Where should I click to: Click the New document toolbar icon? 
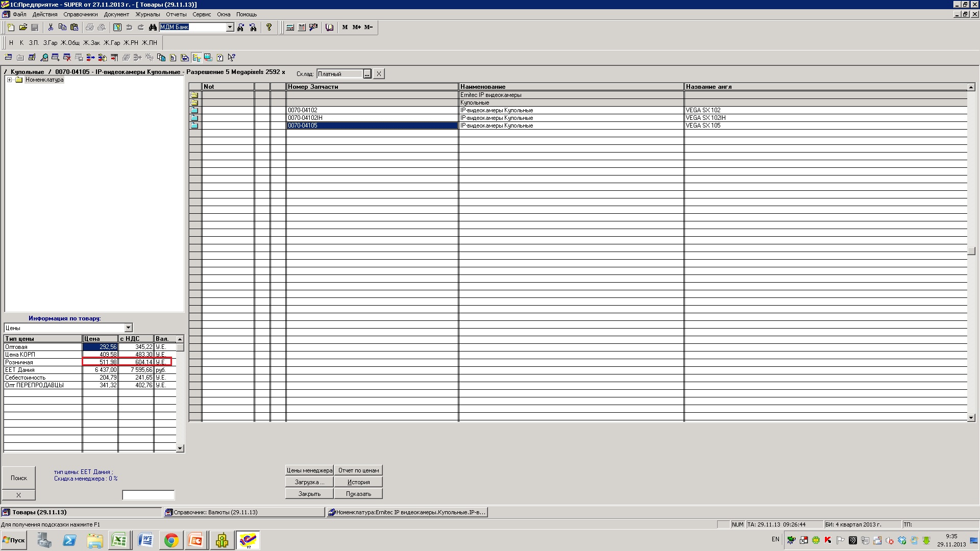(11, 28)
